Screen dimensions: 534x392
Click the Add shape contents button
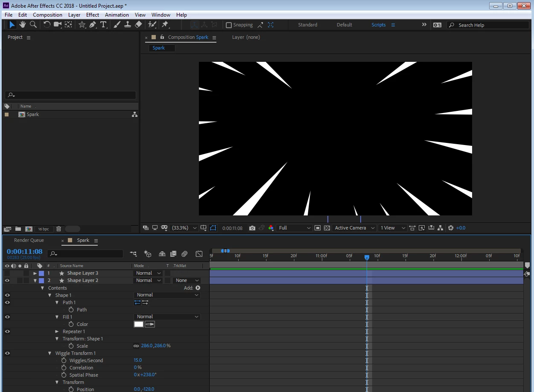coord(198,288)
